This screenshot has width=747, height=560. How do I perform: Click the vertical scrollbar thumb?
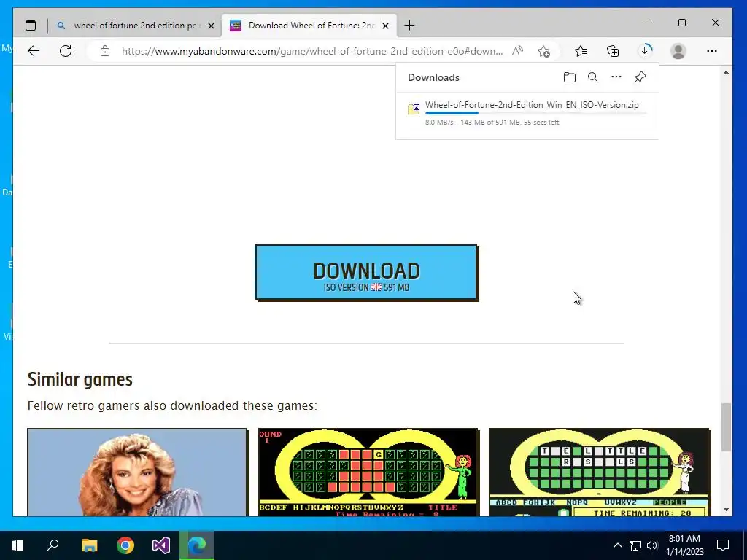(x=726, y=427)
